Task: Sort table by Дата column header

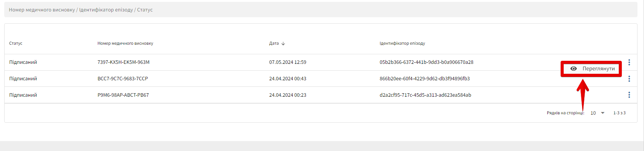Action: [x=274, y=44]
